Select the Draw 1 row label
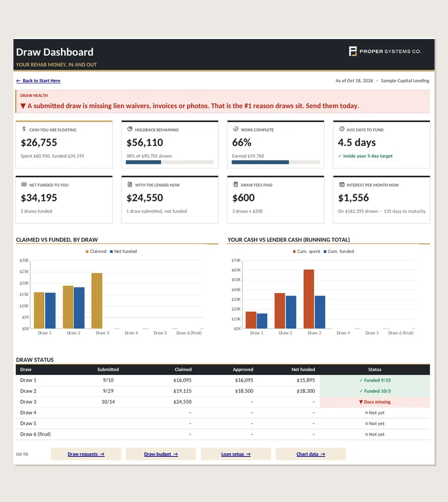The width and height of the screenshot is (448, 502). (x=28, y=380)
